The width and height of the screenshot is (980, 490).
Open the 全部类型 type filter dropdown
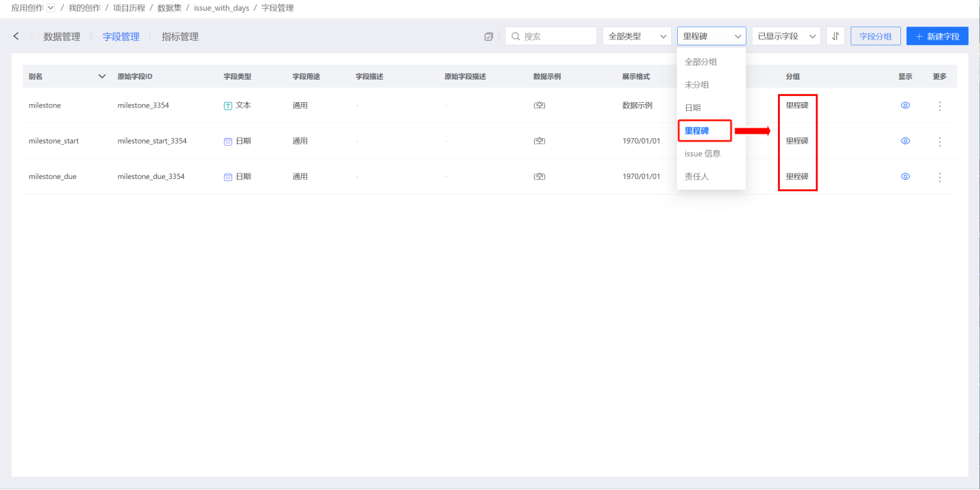[x=636, y=36]
